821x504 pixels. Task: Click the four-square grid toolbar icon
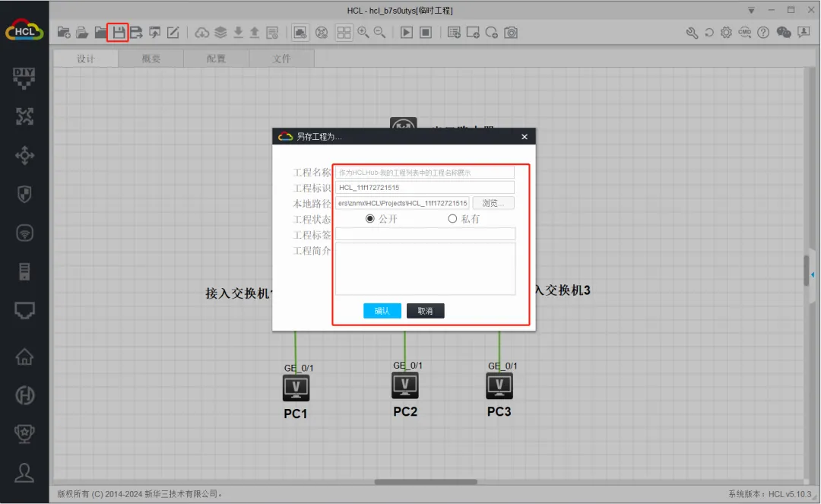tap(344, 33)
